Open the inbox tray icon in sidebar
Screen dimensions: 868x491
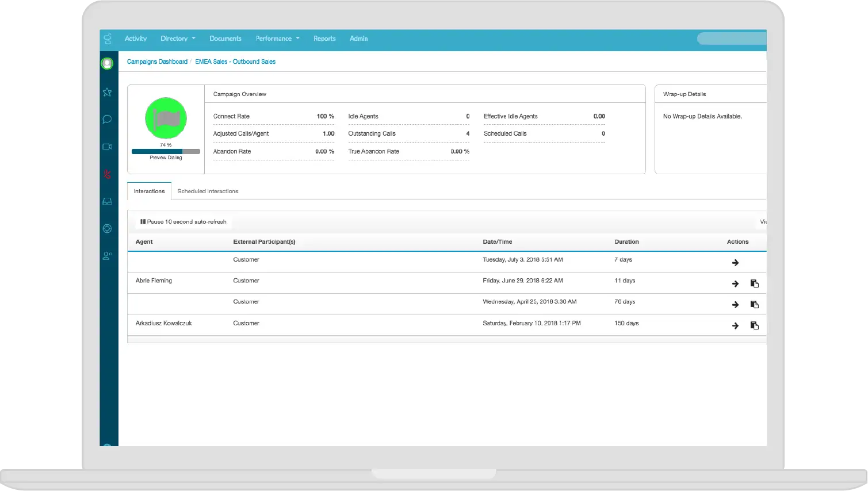107,201
